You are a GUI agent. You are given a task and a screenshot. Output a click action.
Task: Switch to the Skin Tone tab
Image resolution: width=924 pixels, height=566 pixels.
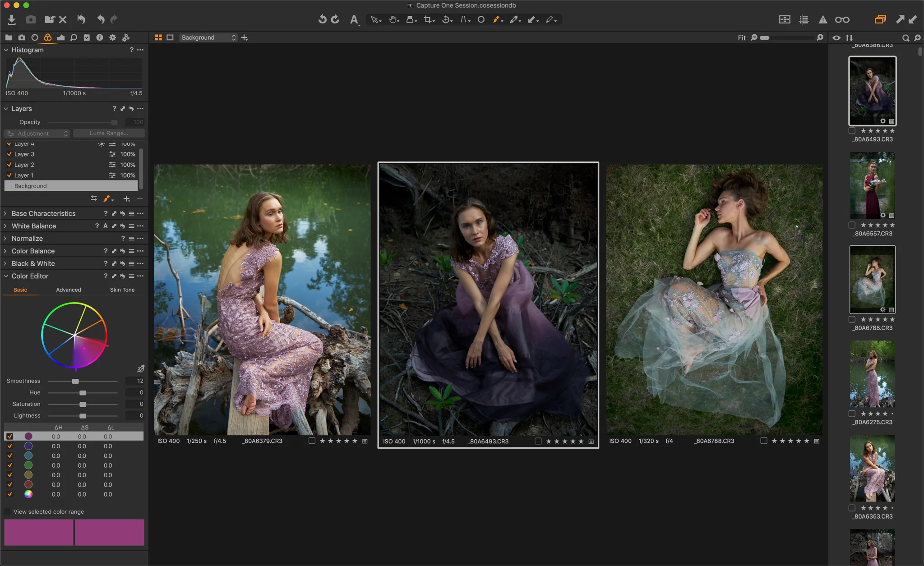(x=122, y=290)
